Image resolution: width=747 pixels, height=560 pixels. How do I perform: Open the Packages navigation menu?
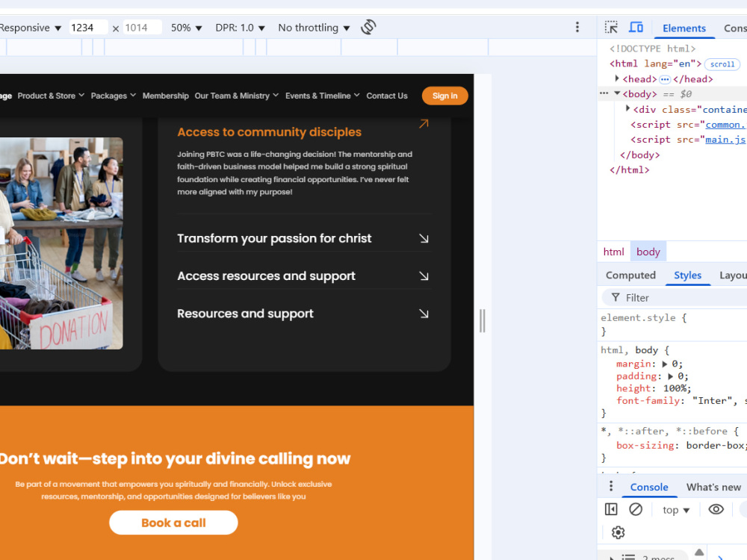[x=114, y=96]
